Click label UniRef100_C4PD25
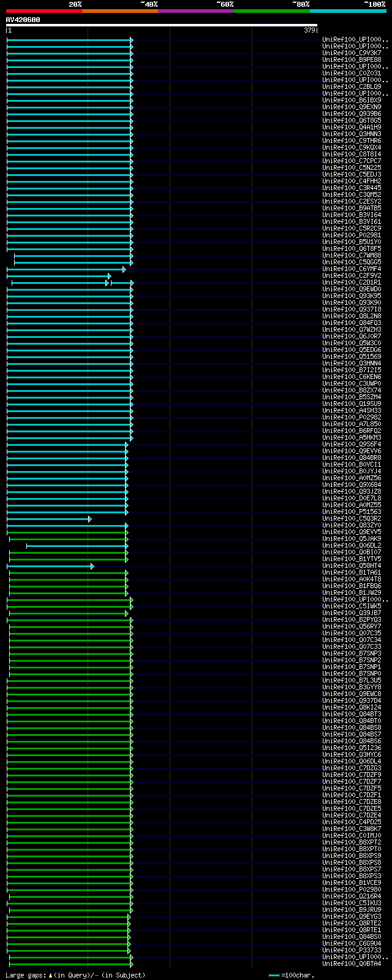This screenshot has width=392, height=980. tap(352, 822)
